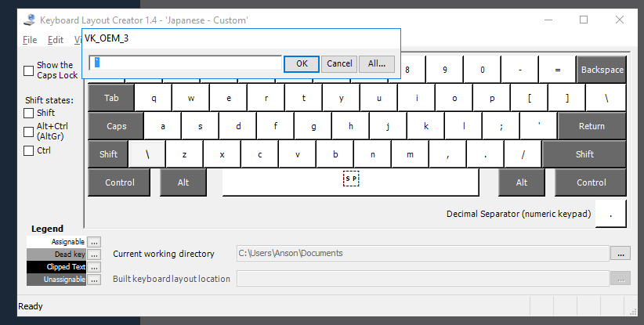Viewport: 644px width, 325px height.
Task: Expand all options with the All... button
Action: point(376,63)
